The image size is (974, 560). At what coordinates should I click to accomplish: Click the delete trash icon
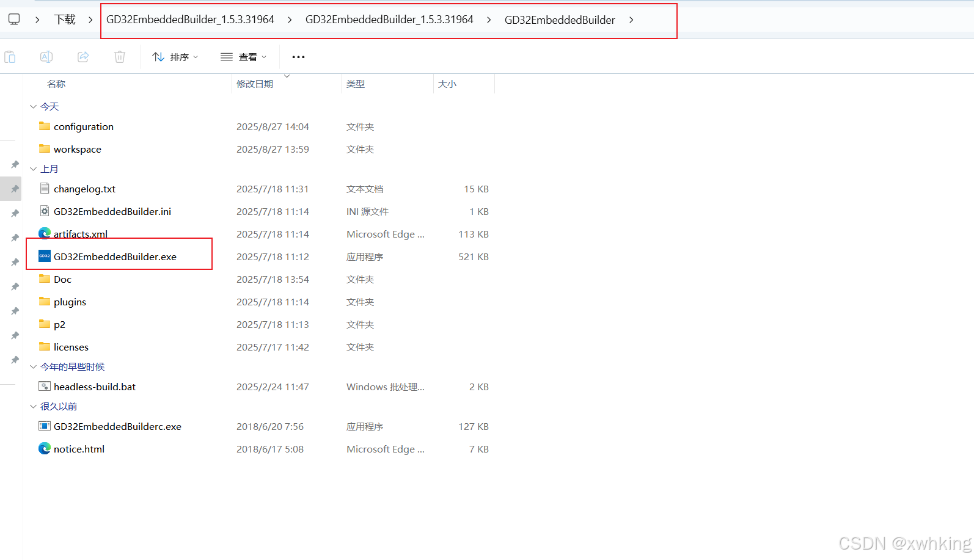(120, 57)
